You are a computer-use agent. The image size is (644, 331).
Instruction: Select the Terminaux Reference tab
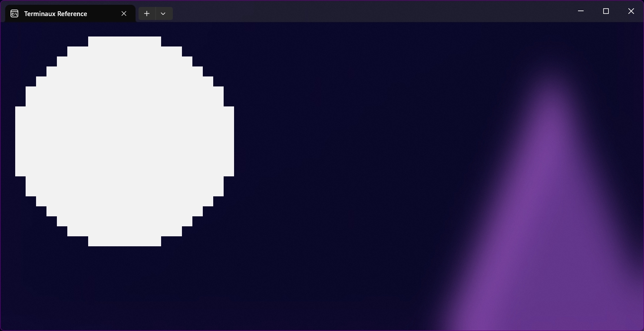click(56, 14)
